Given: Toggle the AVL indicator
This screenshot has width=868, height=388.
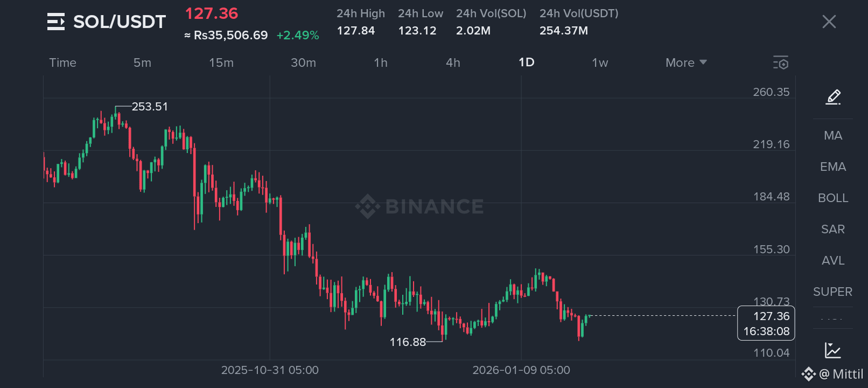Looking at the screenshot, I should click(833, 260).
